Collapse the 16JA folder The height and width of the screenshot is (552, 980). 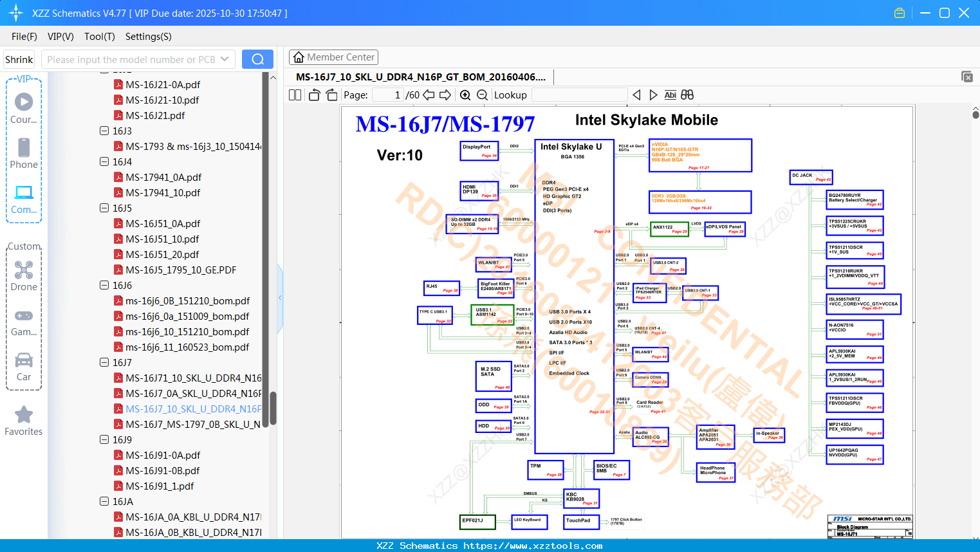(x=104, y=501)
